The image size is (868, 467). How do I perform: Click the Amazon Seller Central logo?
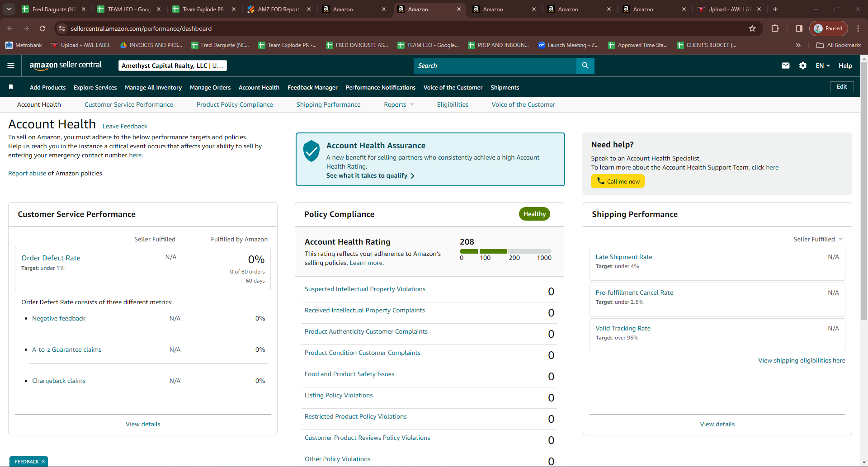[x=66, y=65]
